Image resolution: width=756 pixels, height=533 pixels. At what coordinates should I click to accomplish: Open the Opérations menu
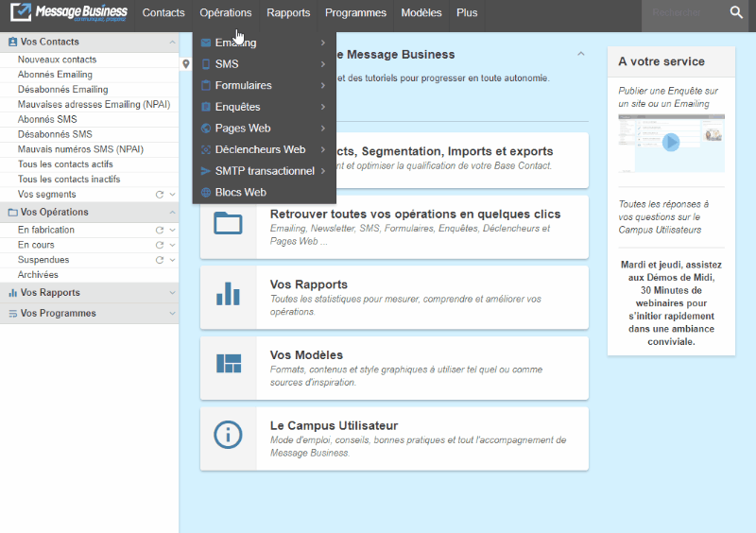click(x=226, y=12)
